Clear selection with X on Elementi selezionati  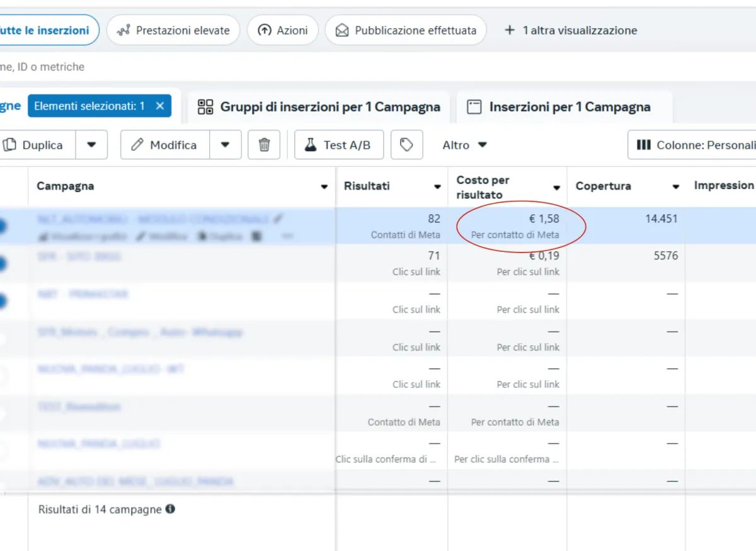point(160,106)
